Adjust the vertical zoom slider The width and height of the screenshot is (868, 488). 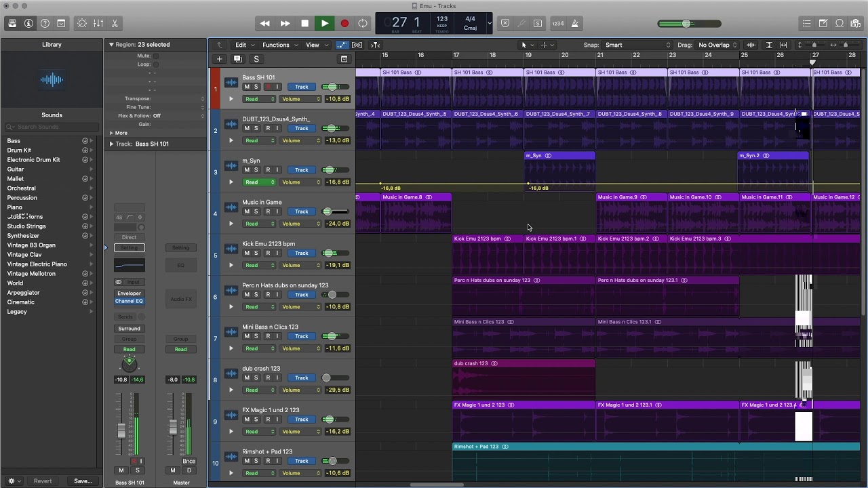point(813,45)
